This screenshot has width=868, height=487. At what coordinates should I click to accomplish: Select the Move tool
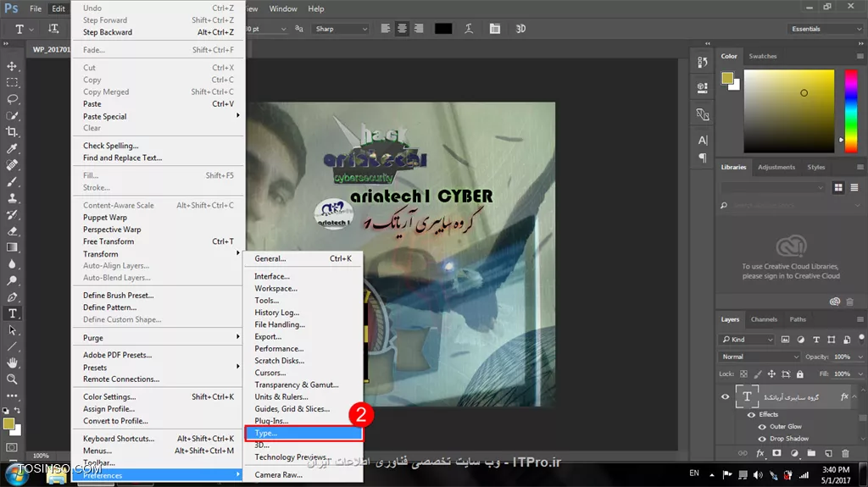point(12,66)
